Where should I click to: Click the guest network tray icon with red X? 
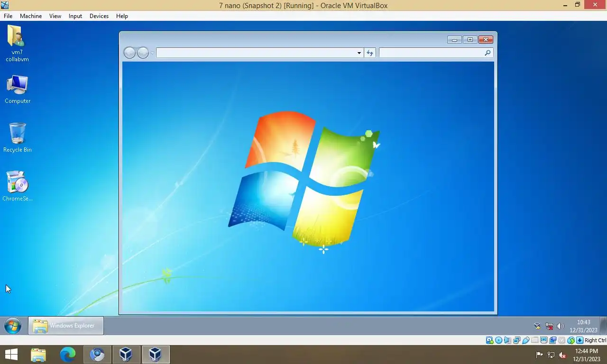coord(549,326)
